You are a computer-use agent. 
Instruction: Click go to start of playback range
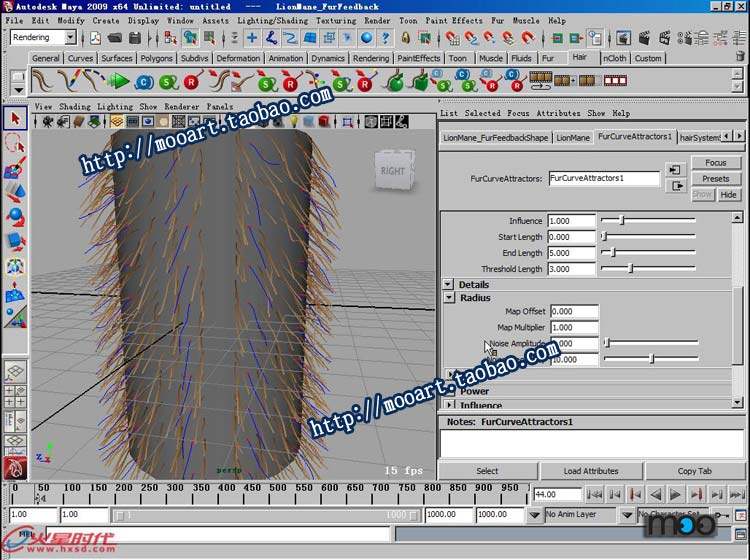pyautogui.click(x=594, y=494)
